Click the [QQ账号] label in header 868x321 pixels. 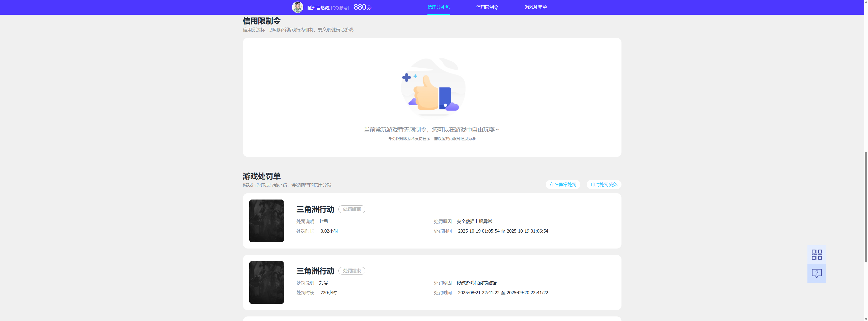[x=340, y=7]
